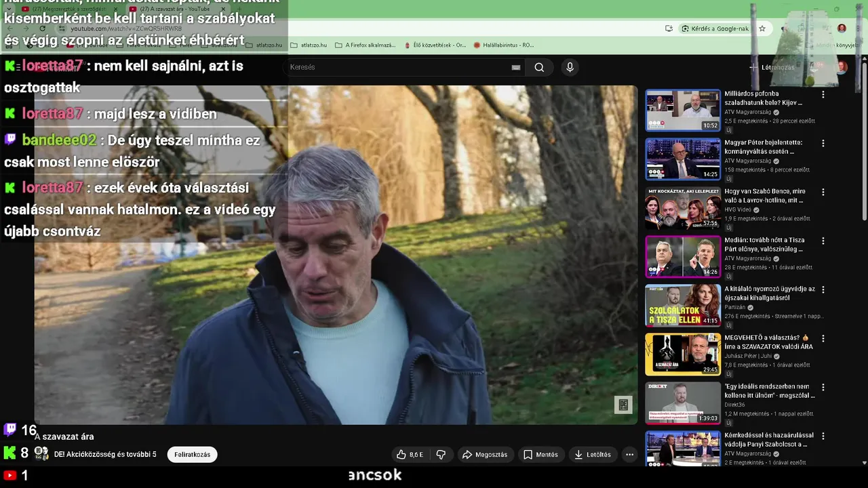Dislike the video with thumbs-down icon
868x488 pixels.
(441, 455)
